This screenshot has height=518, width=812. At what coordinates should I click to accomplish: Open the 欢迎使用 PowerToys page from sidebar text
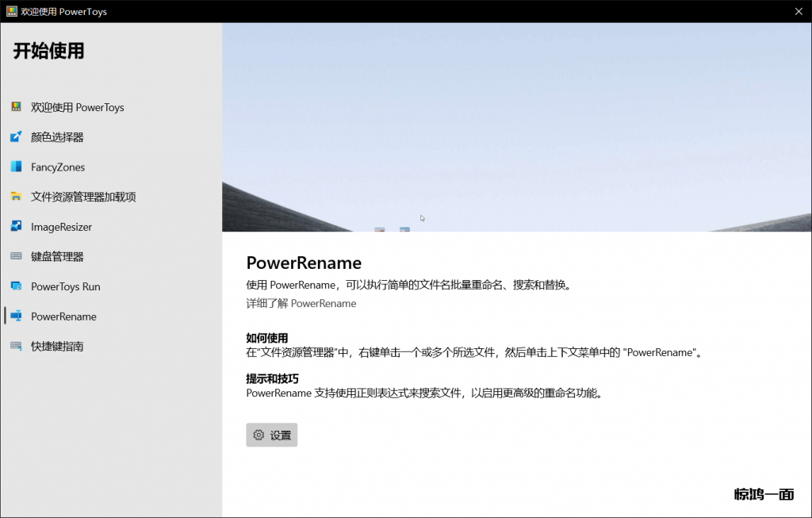click(x=77, y=107)
